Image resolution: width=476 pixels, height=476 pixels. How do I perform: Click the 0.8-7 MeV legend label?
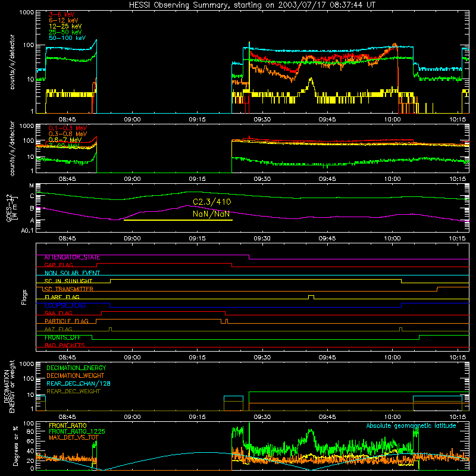pos(65,140)
